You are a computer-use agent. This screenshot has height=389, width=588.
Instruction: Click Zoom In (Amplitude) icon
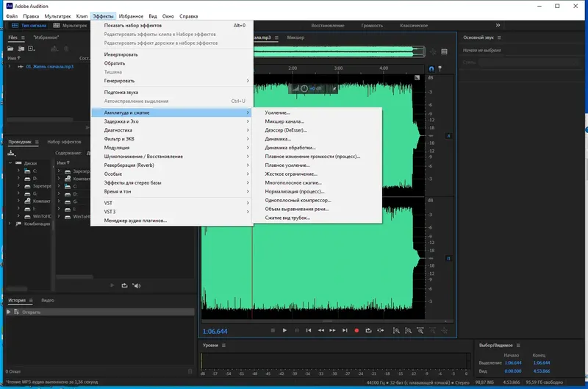pos(396,330)
